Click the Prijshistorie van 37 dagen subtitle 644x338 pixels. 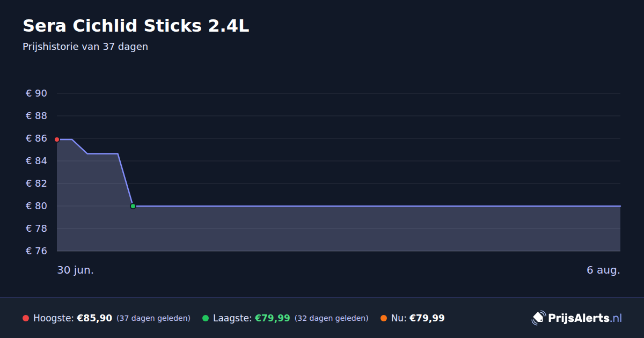click(85, 47)
